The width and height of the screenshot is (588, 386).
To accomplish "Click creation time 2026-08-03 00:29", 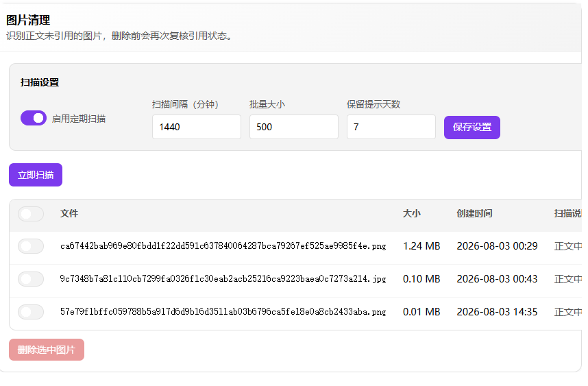I will click(x=497, y=246).
